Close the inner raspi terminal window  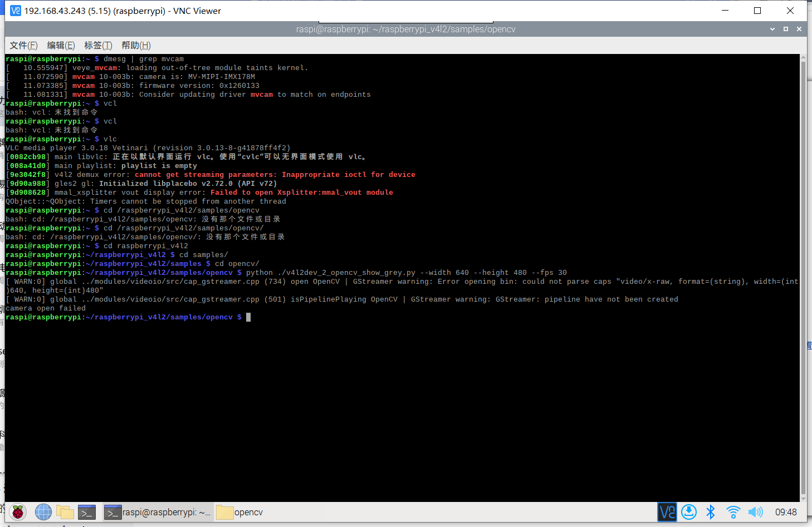[x=799, y=29]
